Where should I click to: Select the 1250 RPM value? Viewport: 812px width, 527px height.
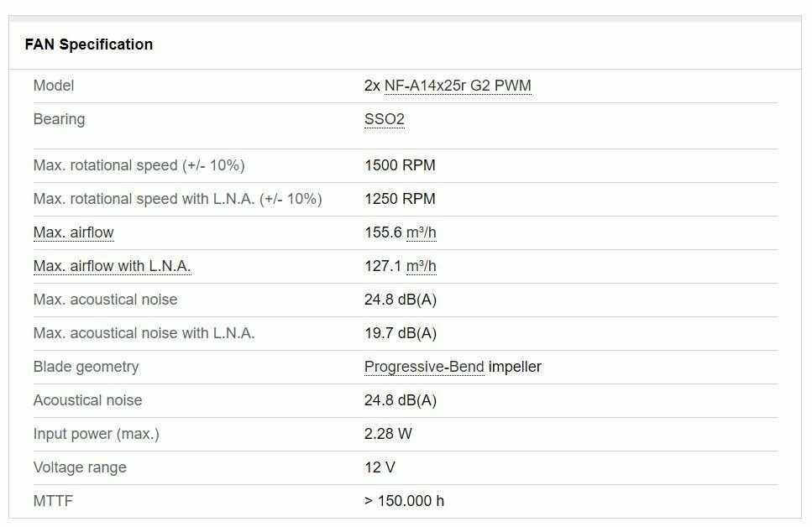click(400, 199)
